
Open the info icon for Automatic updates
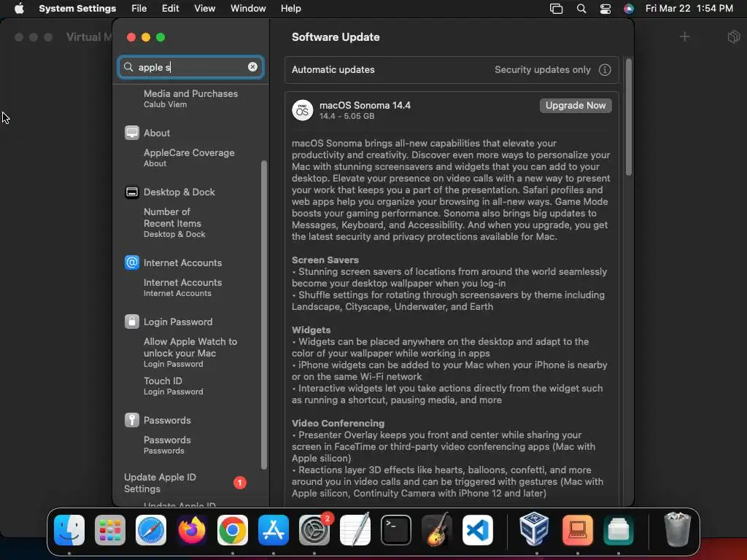click(605, 70)
